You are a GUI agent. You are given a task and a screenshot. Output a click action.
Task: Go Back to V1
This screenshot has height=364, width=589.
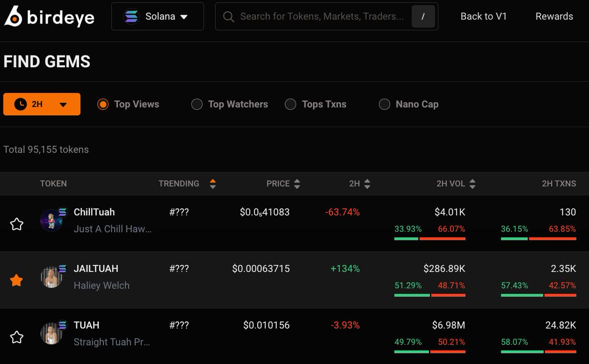pyautogui.click(x=483, y=16)
